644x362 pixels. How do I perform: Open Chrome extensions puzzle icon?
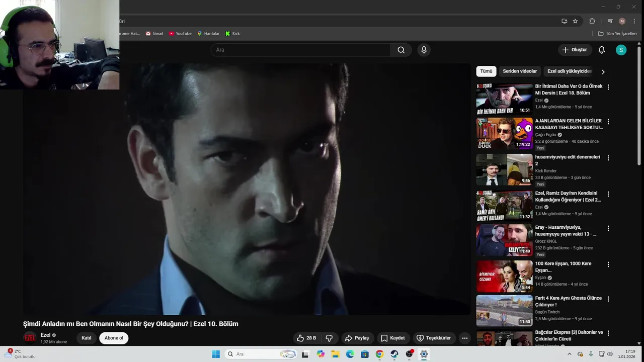pos(592,21)
